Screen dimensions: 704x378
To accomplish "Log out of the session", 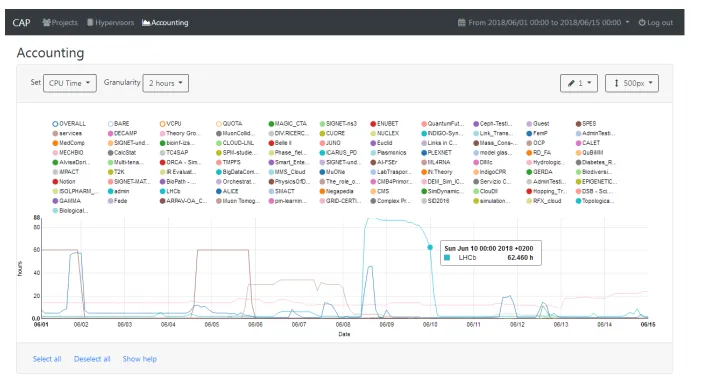I will point(656,22).
